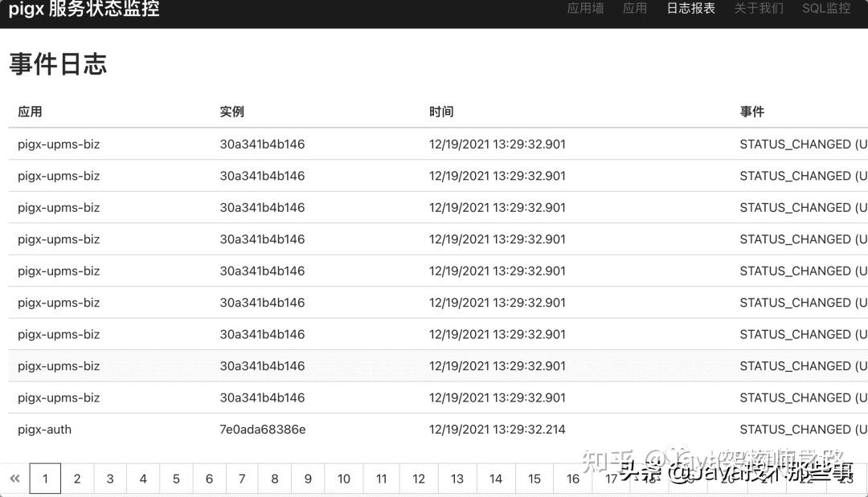
Task: Go to pagination page 7
Action: pyautogui.click(x=242, y=479)
